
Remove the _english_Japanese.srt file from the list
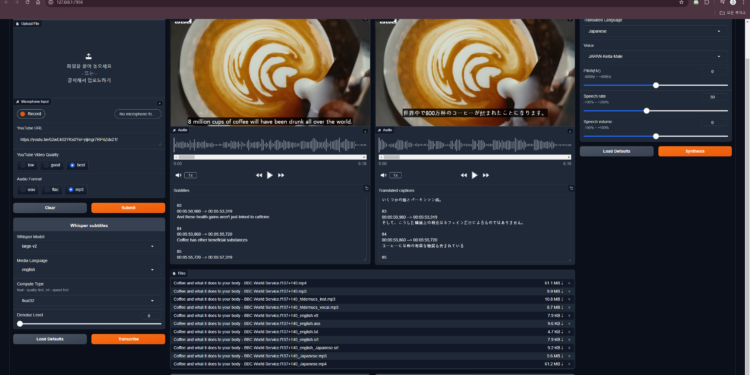(569, 348)
